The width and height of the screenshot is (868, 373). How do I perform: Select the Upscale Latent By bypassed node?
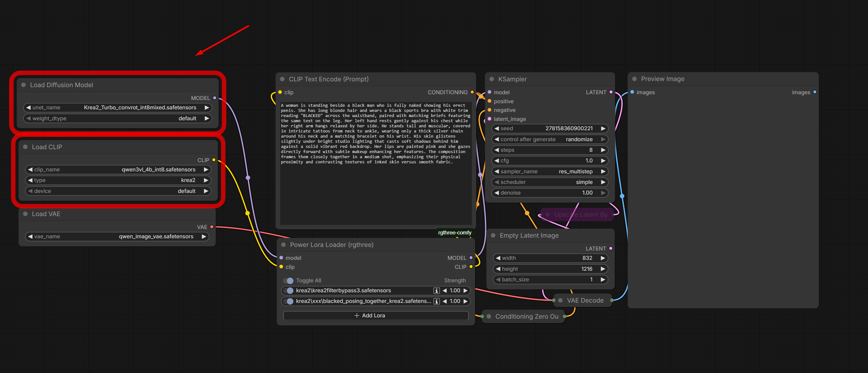point(577,214)
